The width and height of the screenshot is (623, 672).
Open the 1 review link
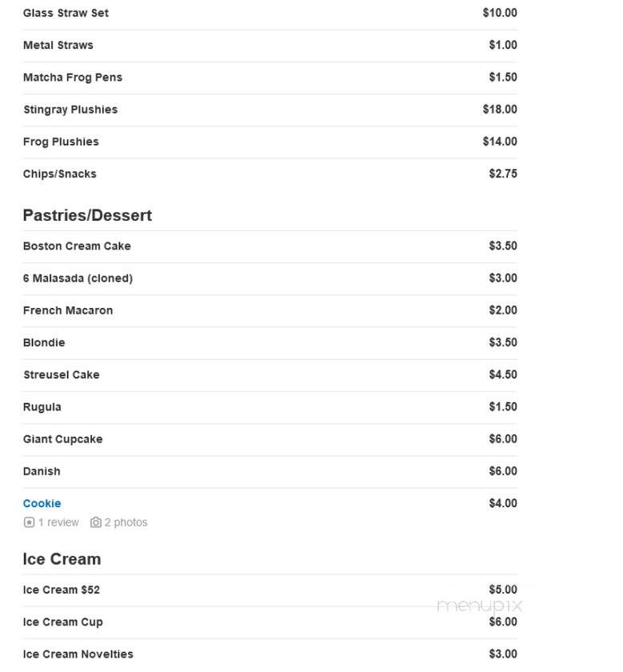pyautogui.click(x=58, y=522)
